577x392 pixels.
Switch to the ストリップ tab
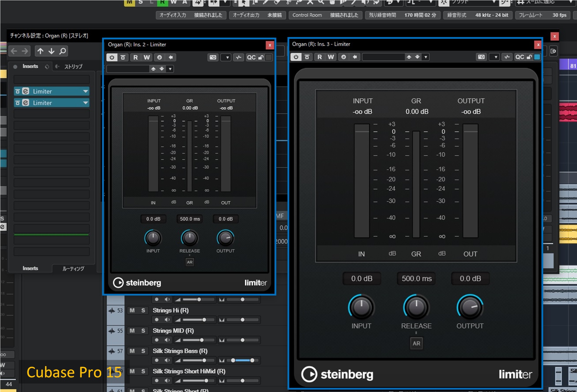pyautogui.click(x=73, y=66)
